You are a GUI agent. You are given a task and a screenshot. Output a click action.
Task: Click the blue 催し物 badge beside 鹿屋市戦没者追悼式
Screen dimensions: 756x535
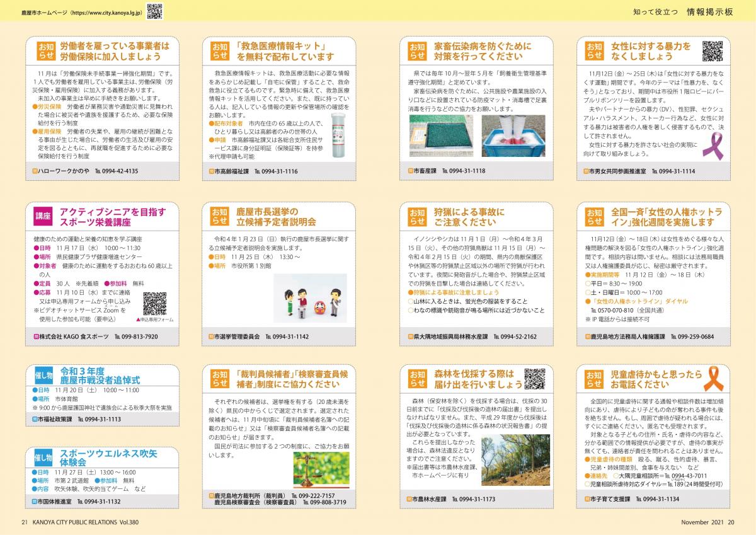click(43, 376)
